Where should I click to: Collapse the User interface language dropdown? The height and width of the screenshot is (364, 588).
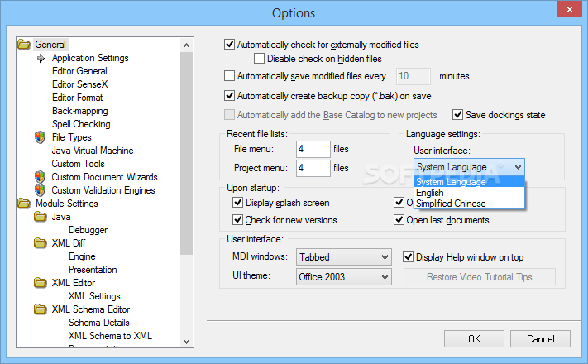[x=518, y=167]
